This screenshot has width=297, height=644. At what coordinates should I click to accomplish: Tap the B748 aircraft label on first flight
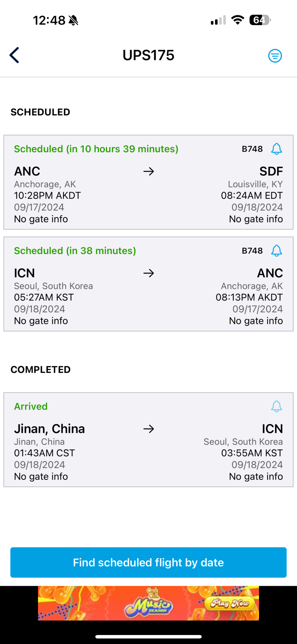(x=252, y=149)
